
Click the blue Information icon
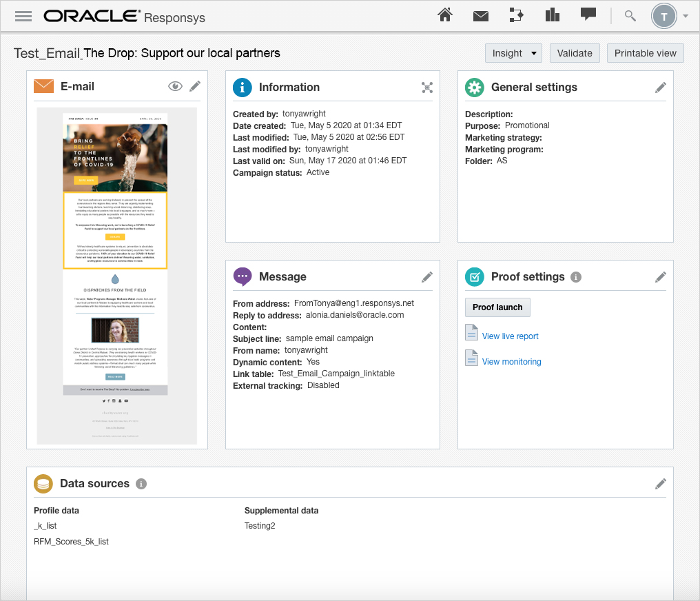tap(243, 87)
